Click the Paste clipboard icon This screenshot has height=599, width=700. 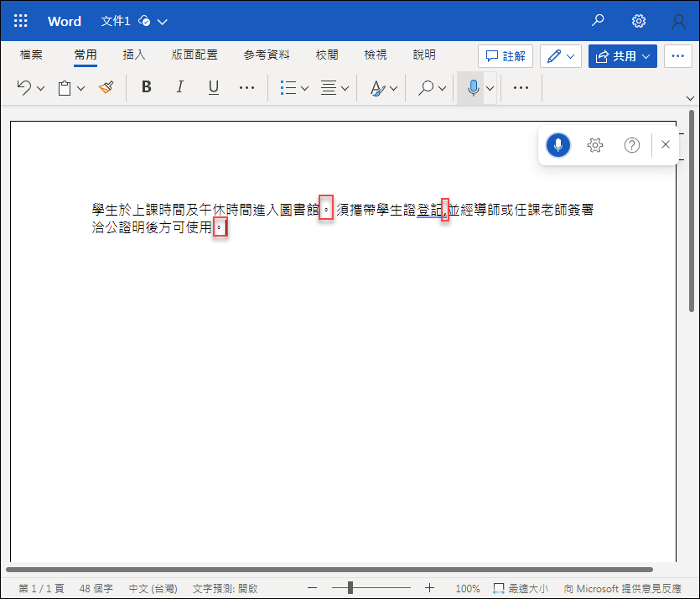65,88
